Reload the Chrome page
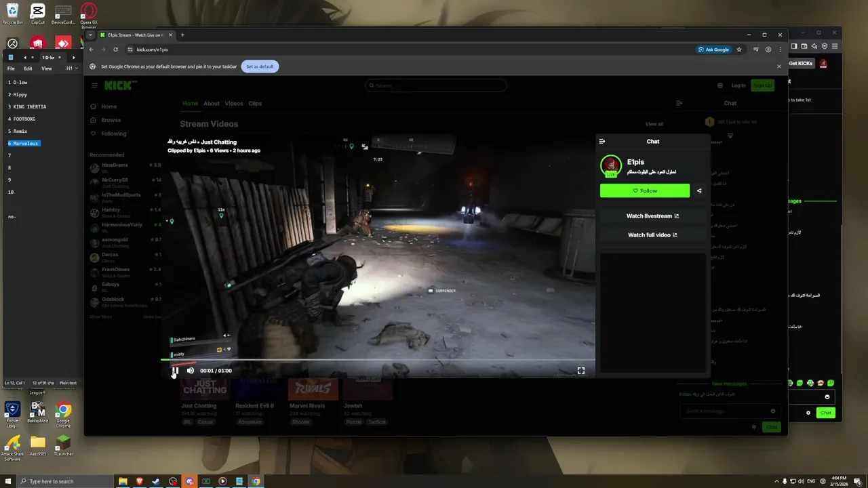 pos(115,49)
